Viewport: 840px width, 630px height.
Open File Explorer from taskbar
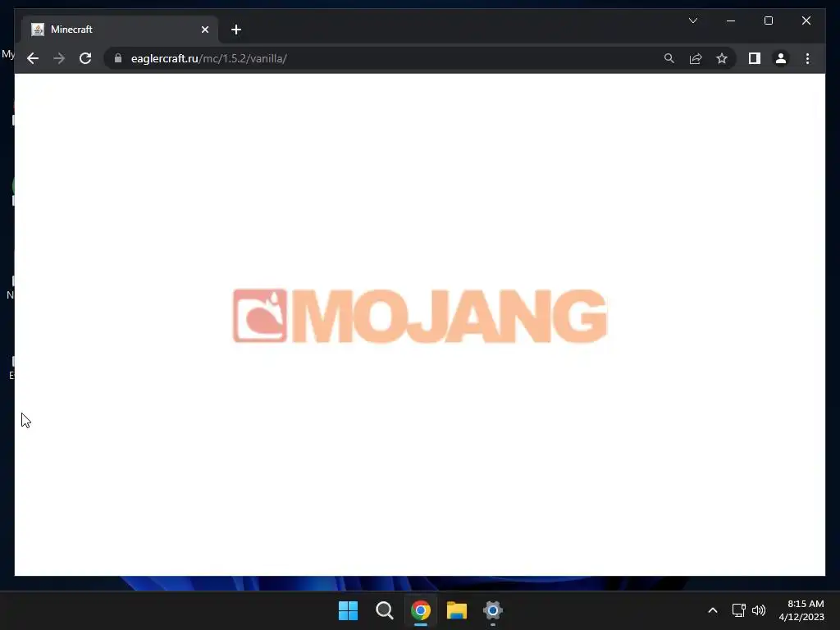[457, 610]
